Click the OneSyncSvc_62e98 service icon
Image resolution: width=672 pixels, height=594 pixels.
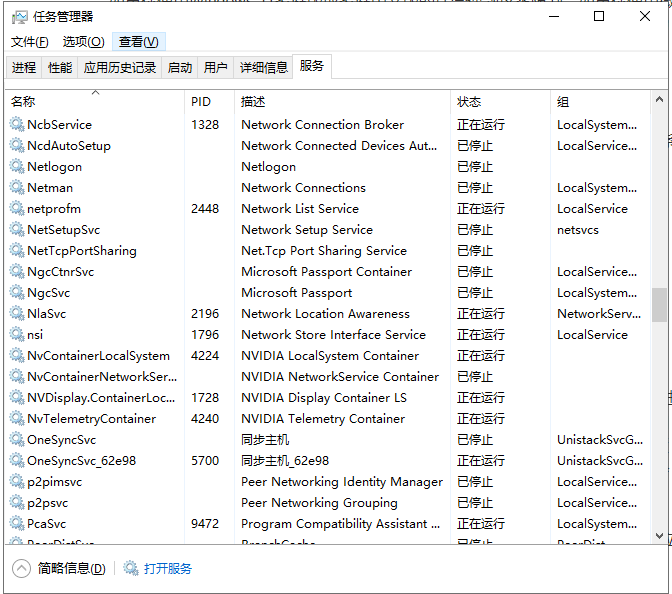(17, 461)
